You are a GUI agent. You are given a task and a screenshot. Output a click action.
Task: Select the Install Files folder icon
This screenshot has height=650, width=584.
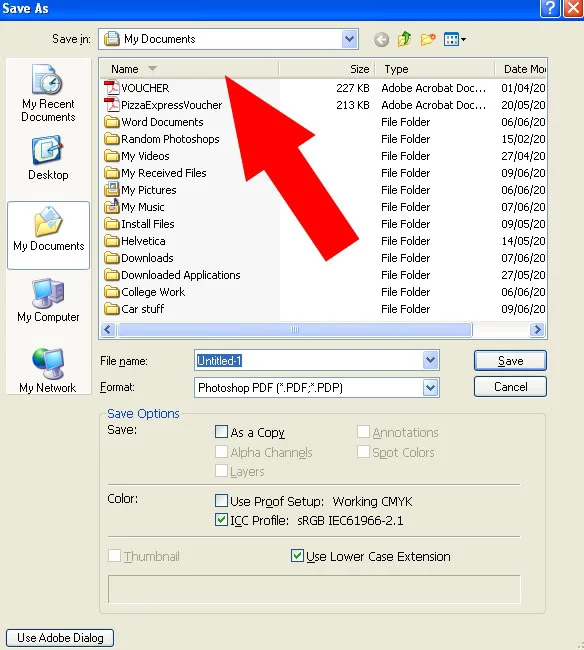click(111, 224)
